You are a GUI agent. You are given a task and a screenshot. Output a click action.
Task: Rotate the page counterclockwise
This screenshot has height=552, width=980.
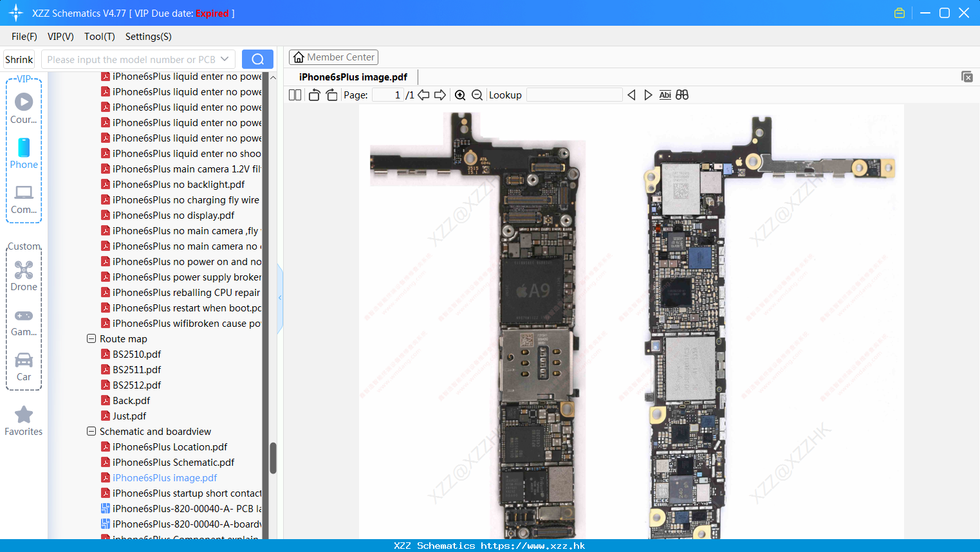314,95
